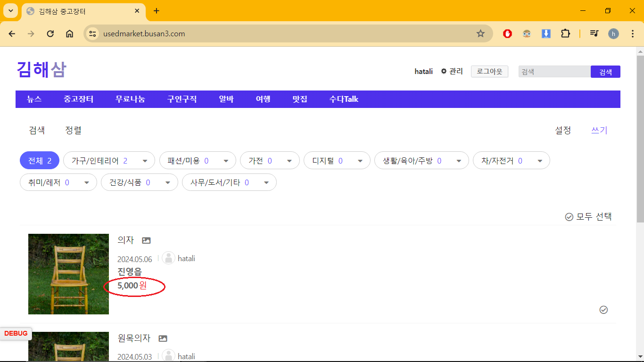644x362 pixels.
Task: Expand the 취미/레저 category dropdown
Action: coord(87,182)
